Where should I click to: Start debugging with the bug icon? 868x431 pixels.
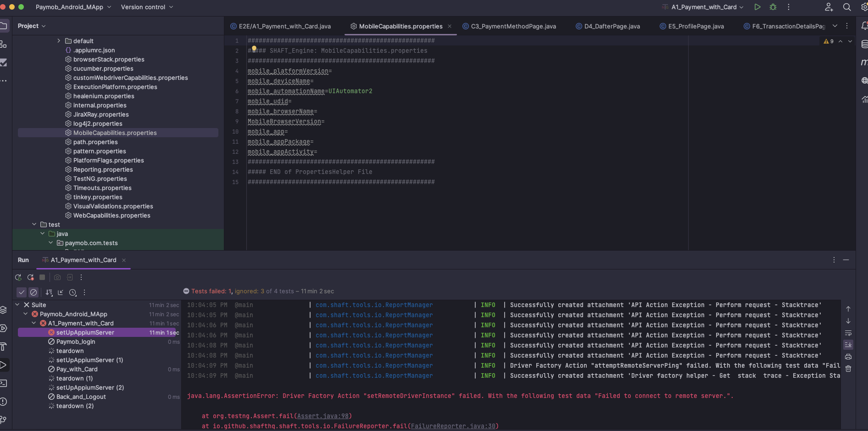tap(773, 7)
